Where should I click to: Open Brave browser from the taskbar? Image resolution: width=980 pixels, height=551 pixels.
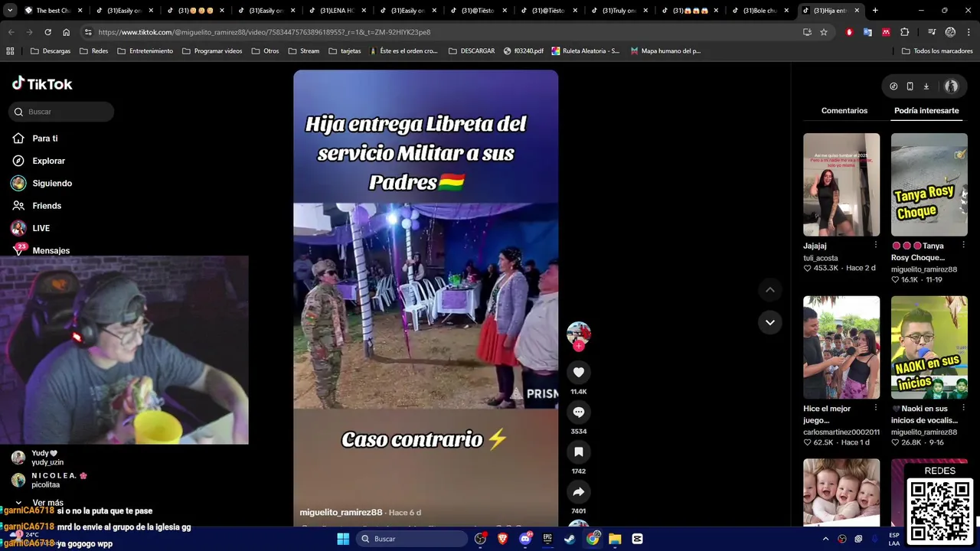tap(502, 539)
